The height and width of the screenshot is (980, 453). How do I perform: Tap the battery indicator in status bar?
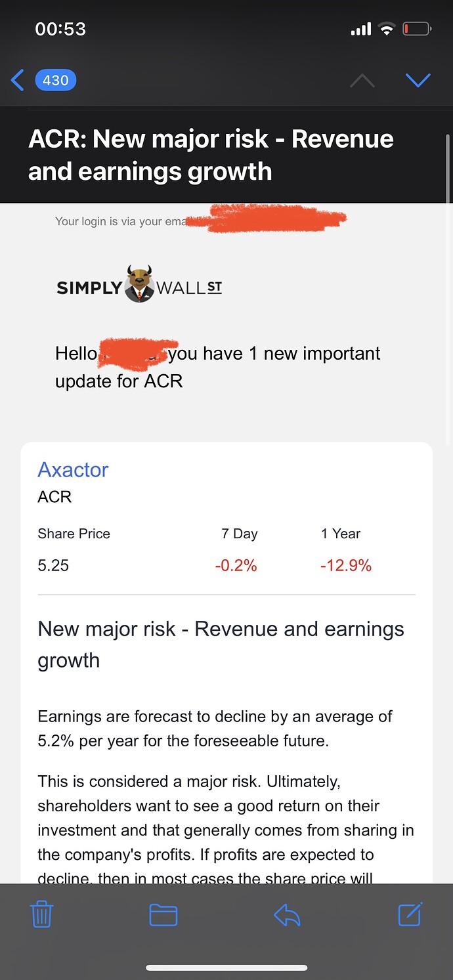click(x=416, y=29)
